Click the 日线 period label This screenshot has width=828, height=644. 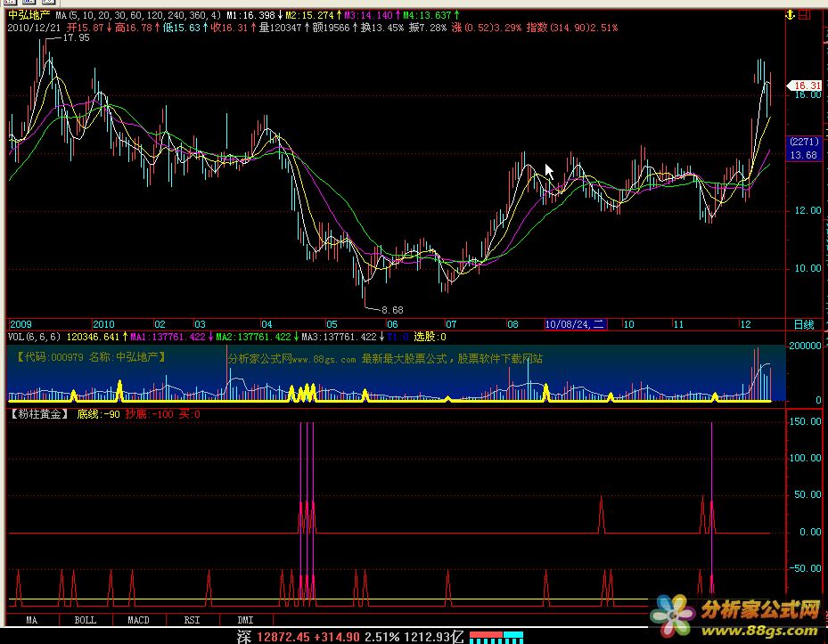click(x=804, y=324)
